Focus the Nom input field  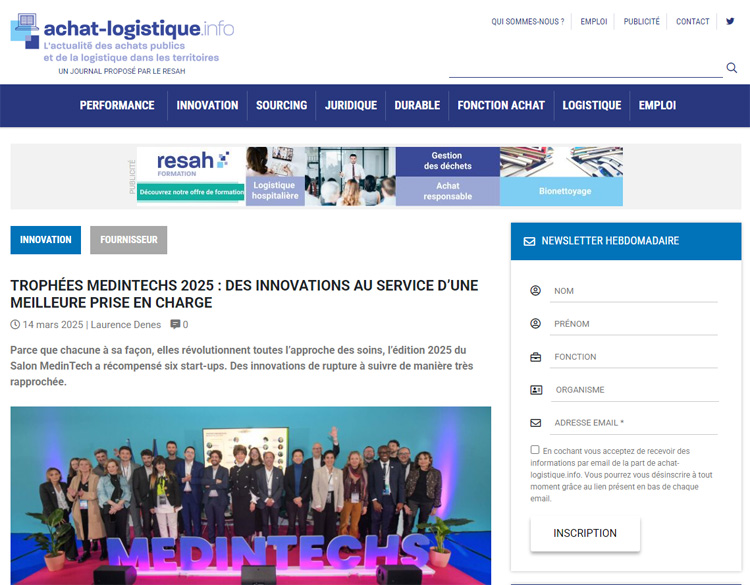tap(634, 291)
